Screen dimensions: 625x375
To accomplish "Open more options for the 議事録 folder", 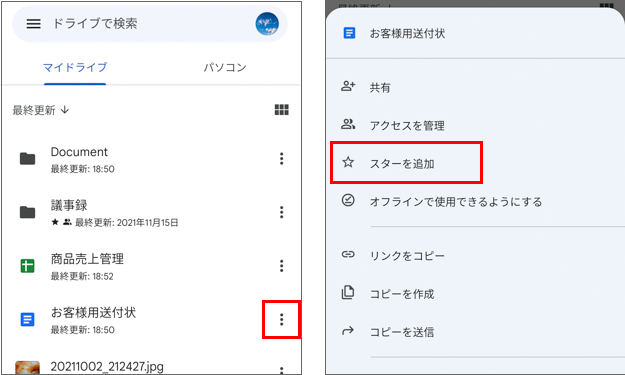I will [x=281, y=212].
